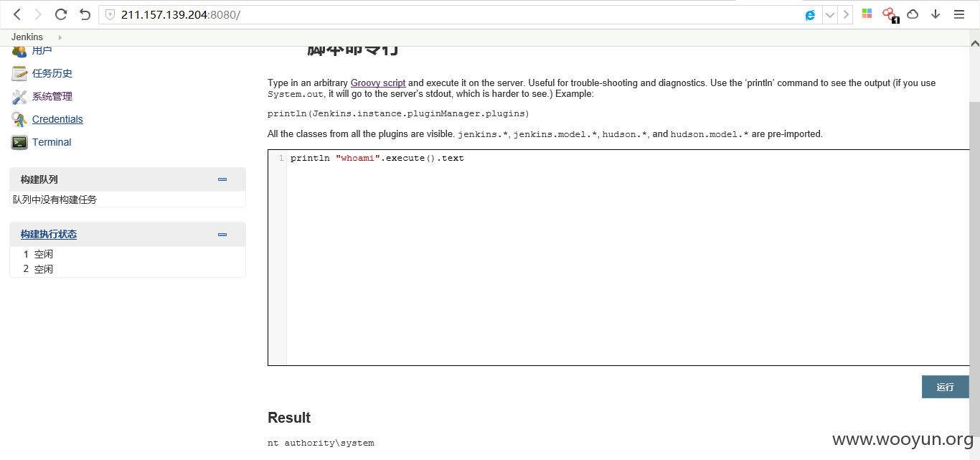This screenshot has width=980, height=460.
Task: Open the browser hamburger menu
Action: click(958, 14)
